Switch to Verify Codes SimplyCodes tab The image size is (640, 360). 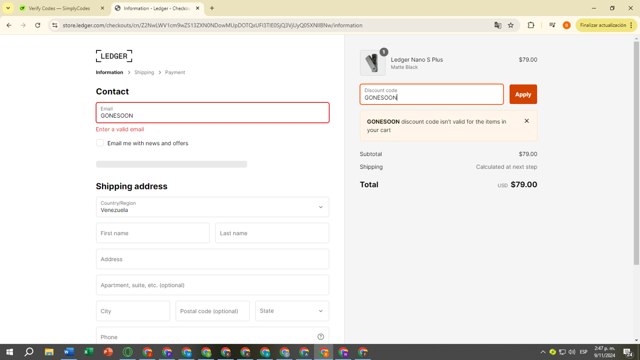click(x=59, y=8)
